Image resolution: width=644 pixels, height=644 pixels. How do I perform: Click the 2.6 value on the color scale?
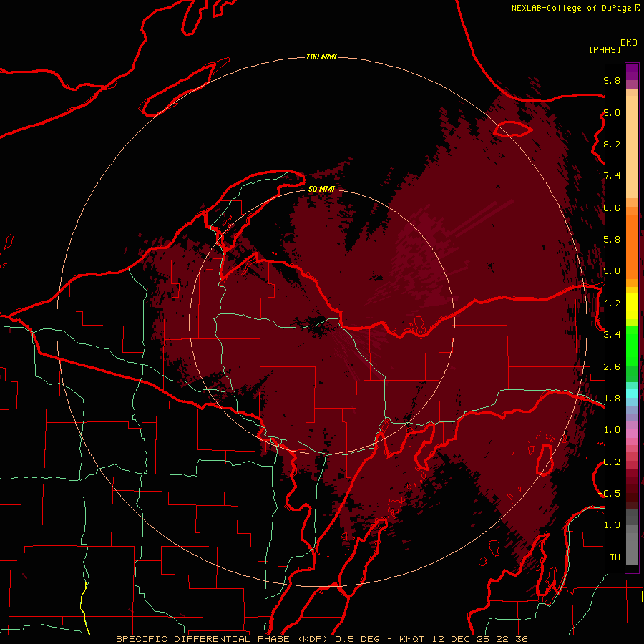point(612,367)
